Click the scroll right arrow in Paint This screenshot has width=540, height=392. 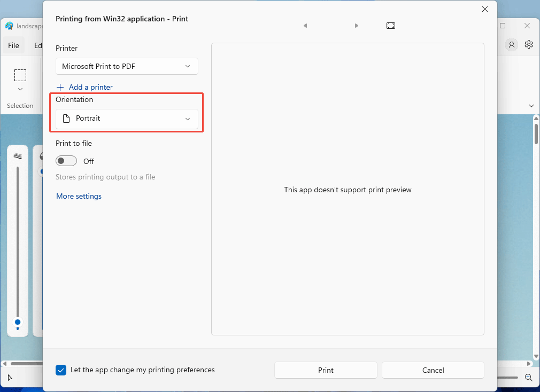529,364
